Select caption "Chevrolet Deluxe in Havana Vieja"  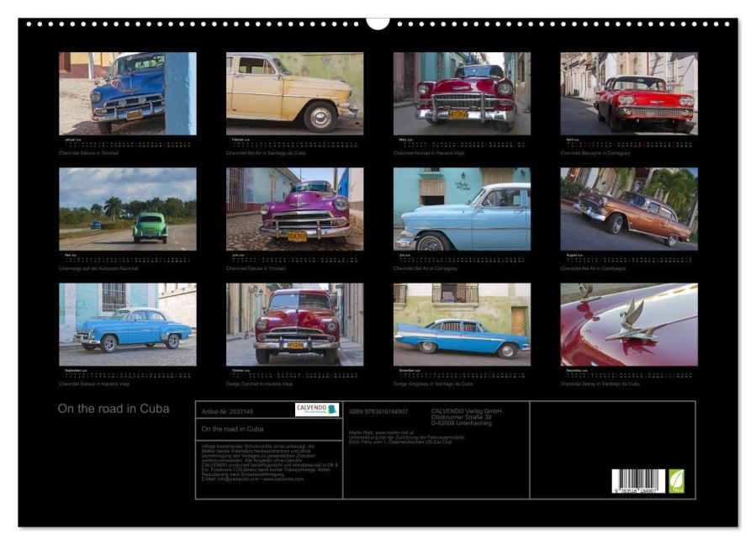pos(94,384)
